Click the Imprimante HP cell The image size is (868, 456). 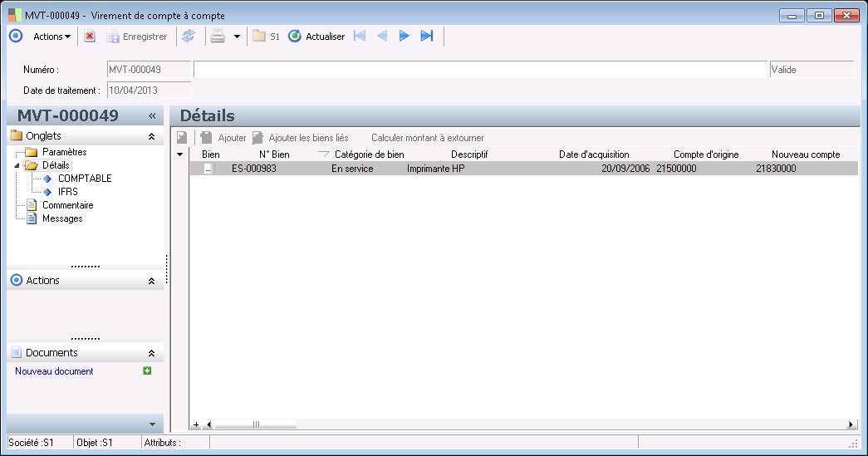tap(435, 169)
